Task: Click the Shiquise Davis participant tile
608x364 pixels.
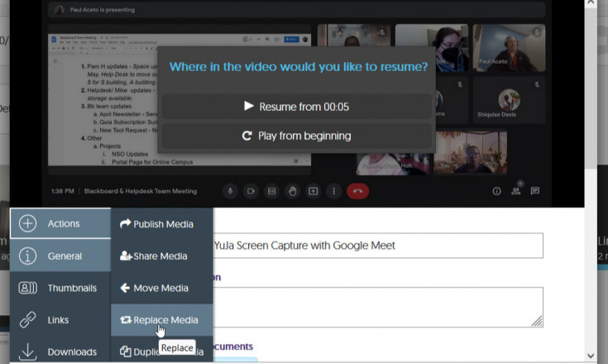Action: [509, 100]
